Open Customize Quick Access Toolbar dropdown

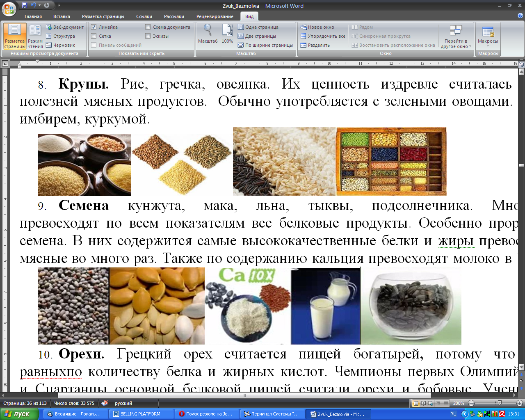coord(59,5)
